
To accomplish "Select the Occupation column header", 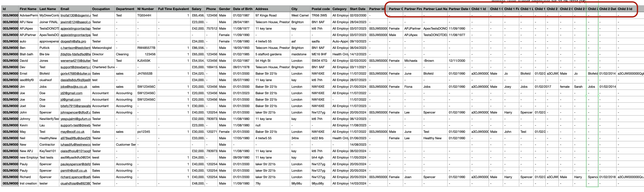I will [103, 9].
